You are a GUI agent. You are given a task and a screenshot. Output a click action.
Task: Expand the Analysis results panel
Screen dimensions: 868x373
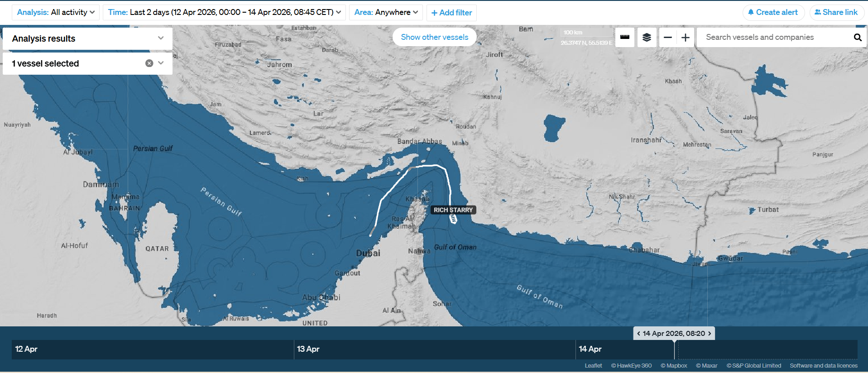pyautogui.click(x=161, y=38)
